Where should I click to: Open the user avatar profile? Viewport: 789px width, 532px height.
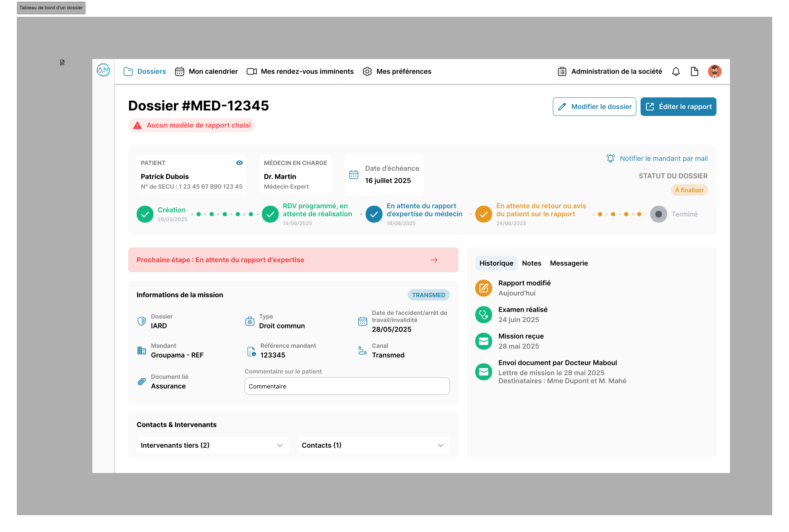[715, 71]
